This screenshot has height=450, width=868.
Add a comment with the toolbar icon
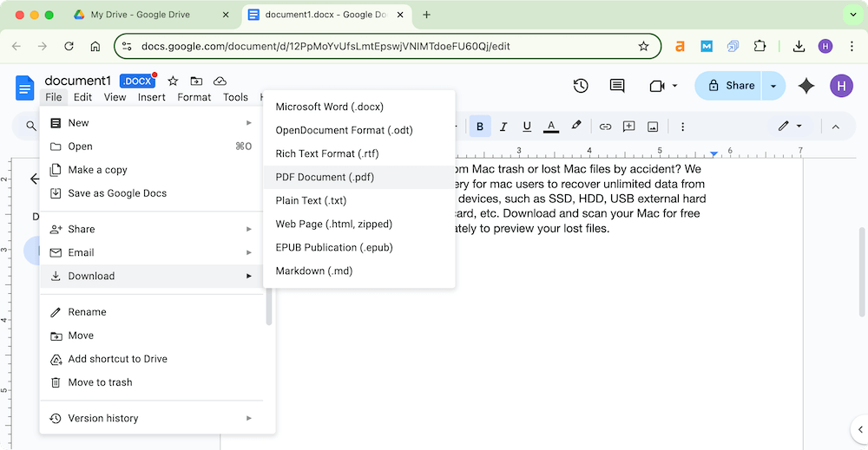pos(628,127)
